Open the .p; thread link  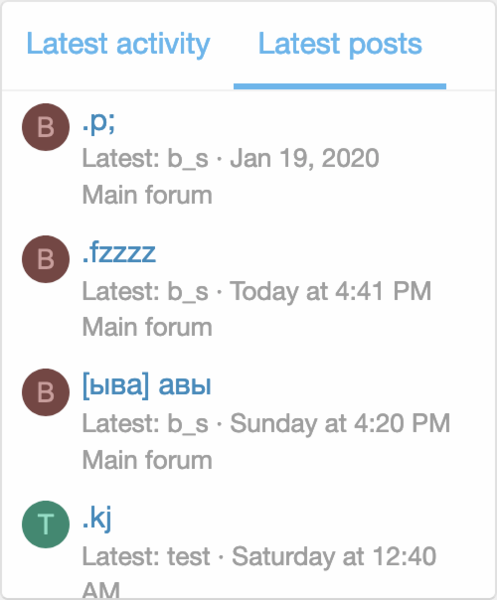click(99, 122)
